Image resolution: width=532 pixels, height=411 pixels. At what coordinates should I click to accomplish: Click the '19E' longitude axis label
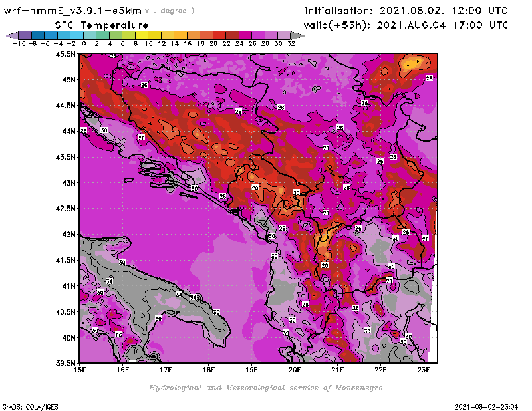251,370
